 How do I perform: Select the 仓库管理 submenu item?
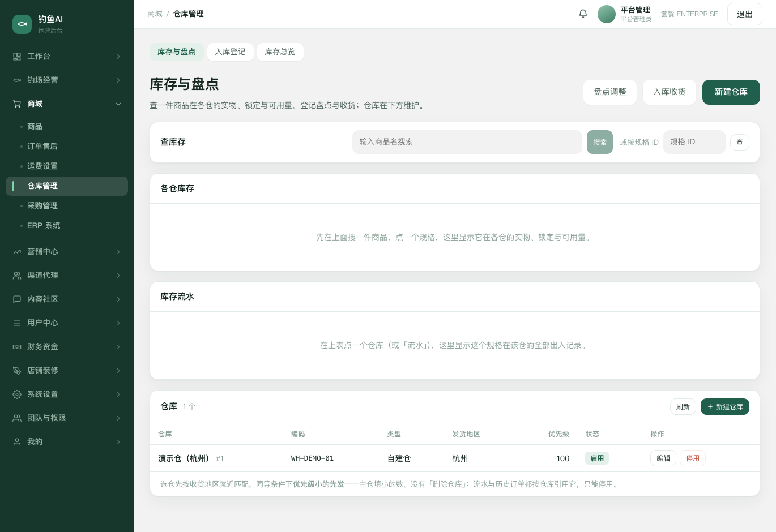tap(67, 186)
